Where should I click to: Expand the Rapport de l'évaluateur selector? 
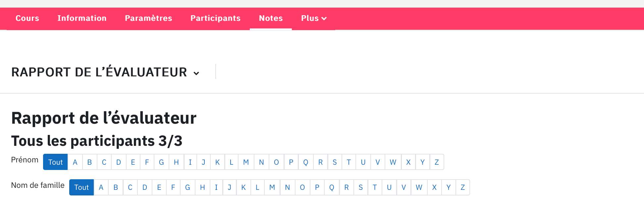click(x=105, y=72)
